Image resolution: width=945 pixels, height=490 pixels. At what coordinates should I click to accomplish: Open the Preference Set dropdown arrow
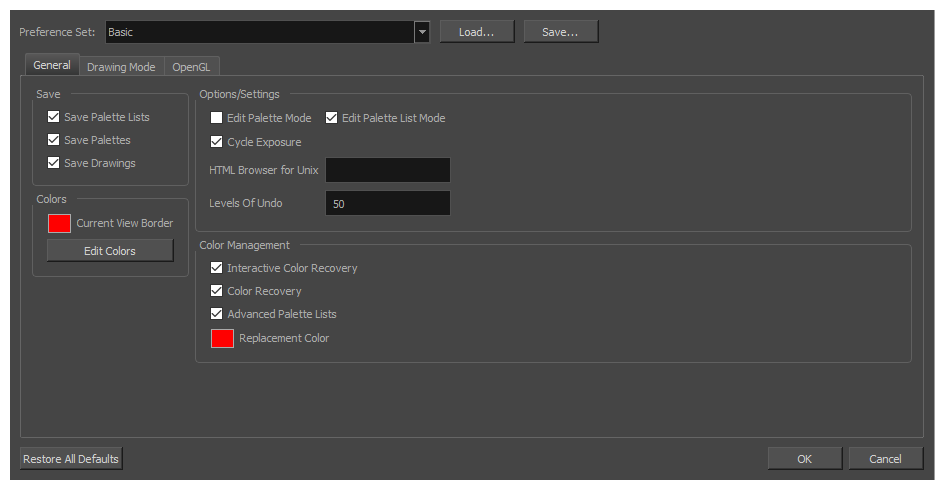click(x=422, y=32)
